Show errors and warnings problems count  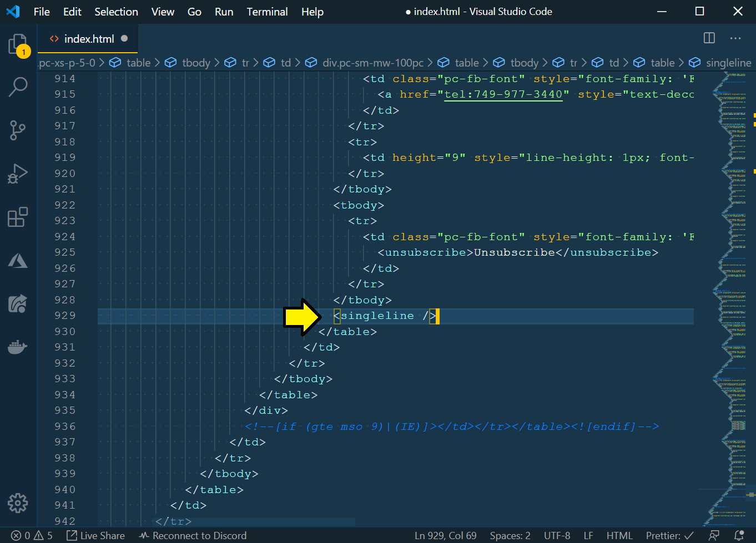pos(32,536)
